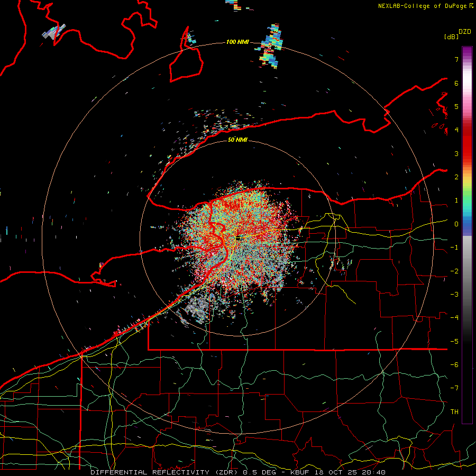The width and height of the screenshot is (476, 476).
Task: Click the blue-green echo blob near 100 NMI ring
Action: pyautogui.click(x=270, y=46)
